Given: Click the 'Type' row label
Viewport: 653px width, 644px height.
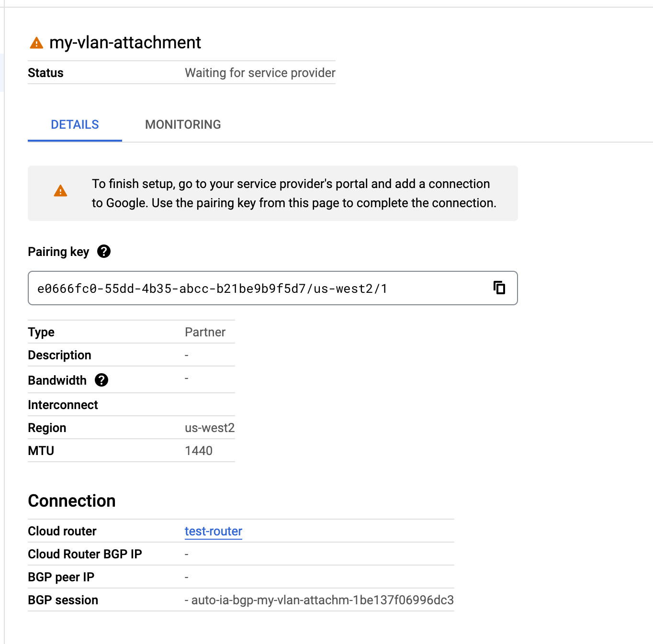Looking at the screenshot, I should pyautogui.click(x=41, y=332).
